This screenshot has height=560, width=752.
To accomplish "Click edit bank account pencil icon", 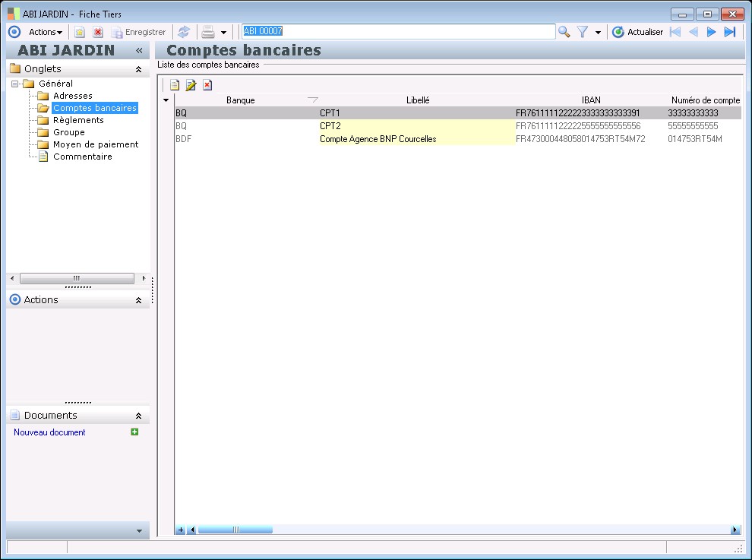I will (x=191, y=85).
